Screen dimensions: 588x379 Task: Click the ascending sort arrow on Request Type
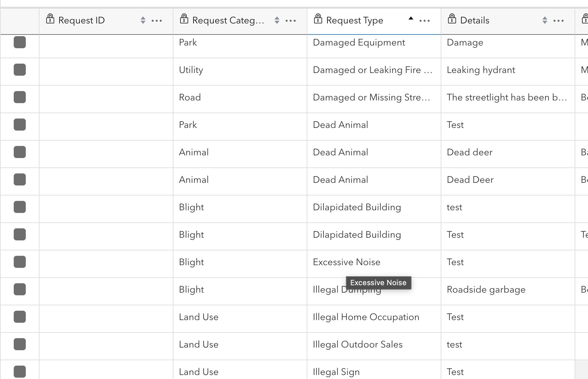point(411,18)
